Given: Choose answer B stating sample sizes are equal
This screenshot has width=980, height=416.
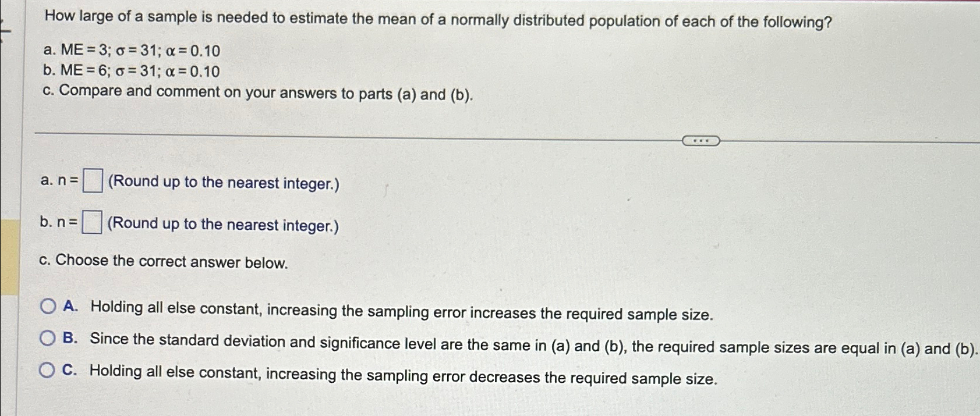Looking at the screenshot, I should [49, 339].
